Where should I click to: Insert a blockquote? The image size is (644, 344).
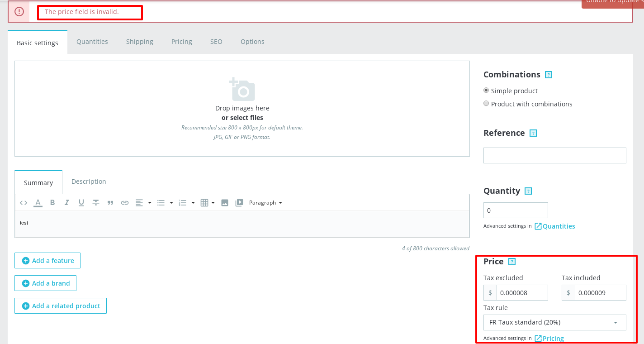click(110, 203)
